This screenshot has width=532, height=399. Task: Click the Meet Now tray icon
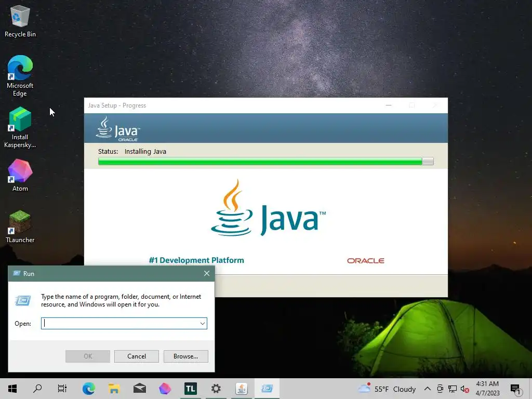440,389
